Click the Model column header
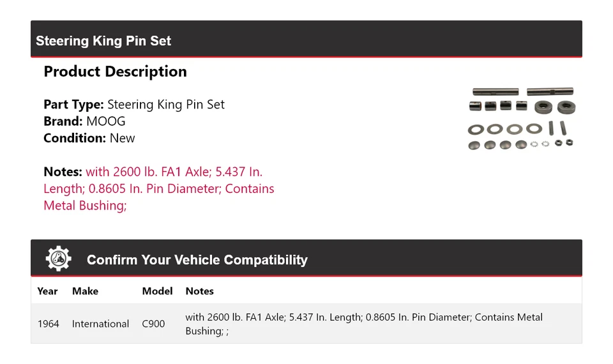The image size is (613, 364). tap(157, 291)
